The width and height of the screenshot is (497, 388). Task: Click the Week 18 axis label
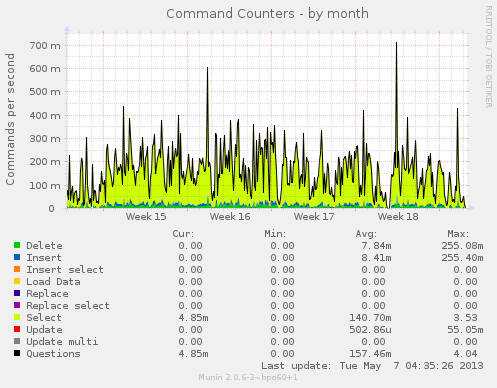(x=398, y=217)
